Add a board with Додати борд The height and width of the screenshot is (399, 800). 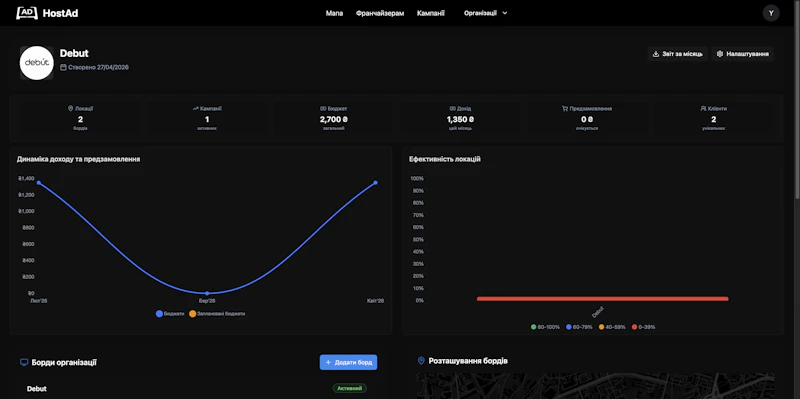click(x=348, y=362)
